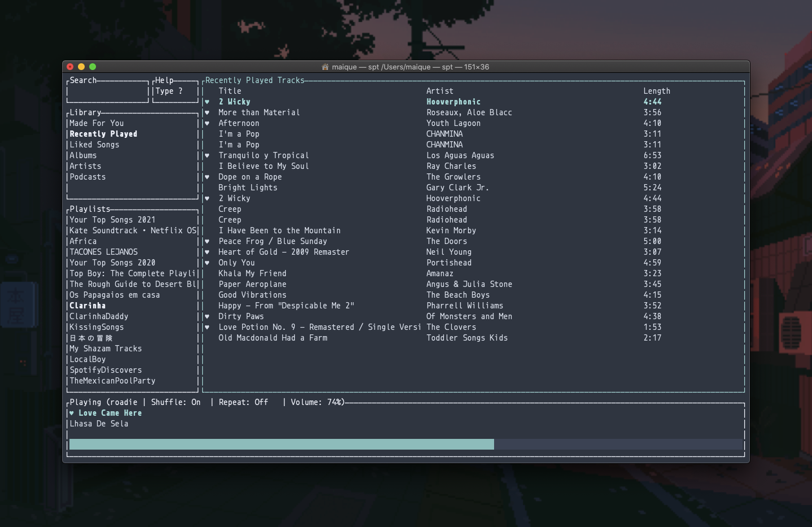Viewport: 812px width, 527px height.
Task: Click the heart next to "Peace Frog / Blue Sunday"
Action: (x=207, y=241)
